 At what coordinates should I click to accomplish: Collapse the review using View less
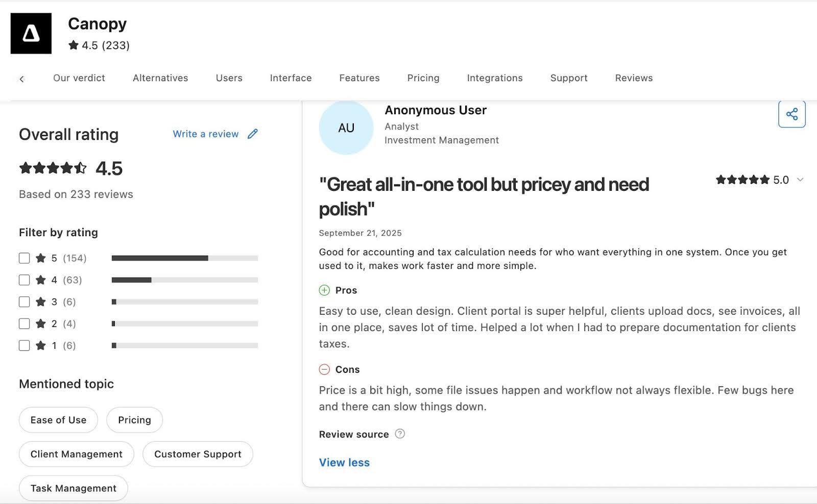click(344, 462)
